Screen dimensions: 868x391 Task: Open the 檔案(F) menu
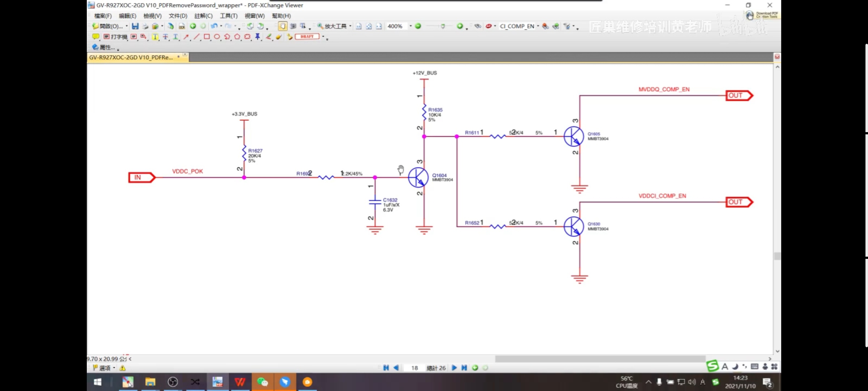pos(103,16)
